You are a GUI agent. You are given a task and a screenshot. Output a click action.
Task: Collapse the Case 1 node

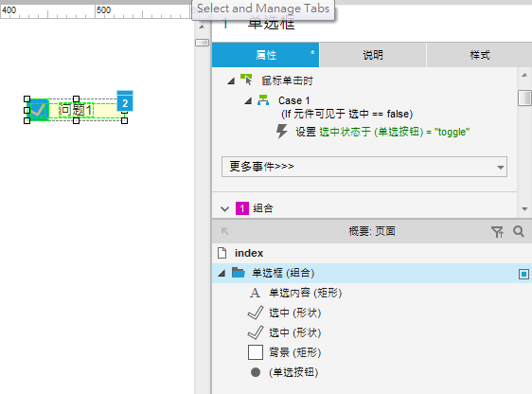point(248,100)
